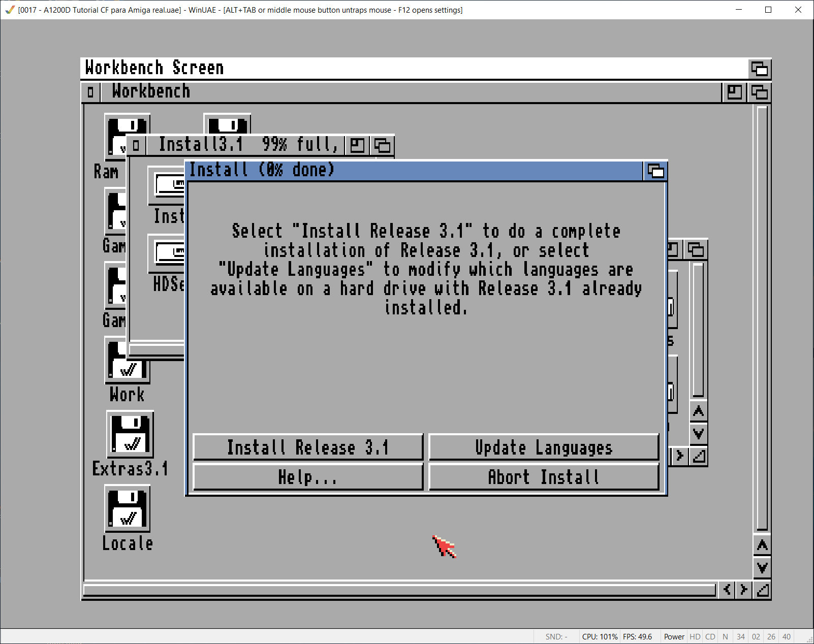Click the CD indicator in status bar
The height and width of the screenshot is (644, 814).
coord(710,637)
